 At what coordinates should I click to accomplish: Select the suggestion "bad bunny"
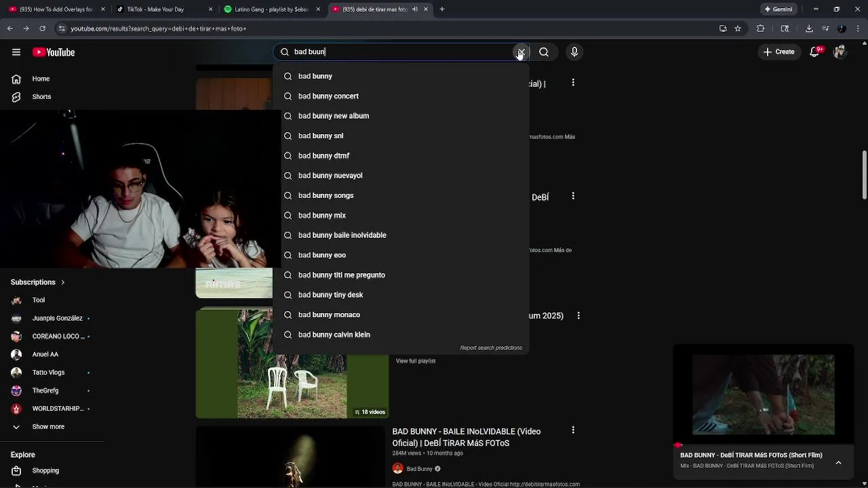point(400,76)
